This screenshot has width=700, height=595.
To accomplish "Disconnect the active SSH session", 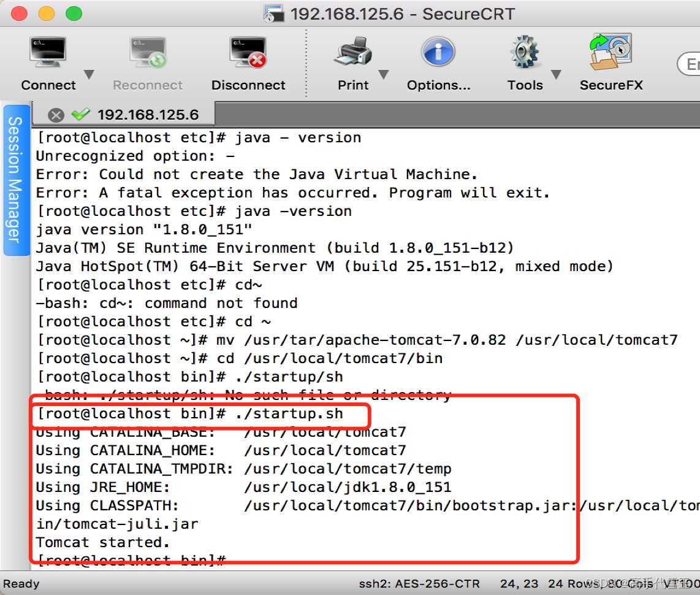I will pyautogui.click(x=248, y=61).
